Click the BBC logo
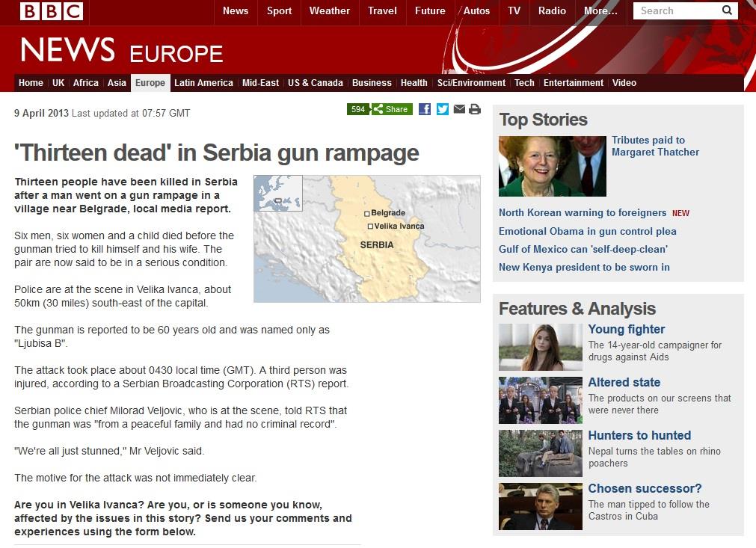Viewport: 756px width, 548px height. coord(51,11)
